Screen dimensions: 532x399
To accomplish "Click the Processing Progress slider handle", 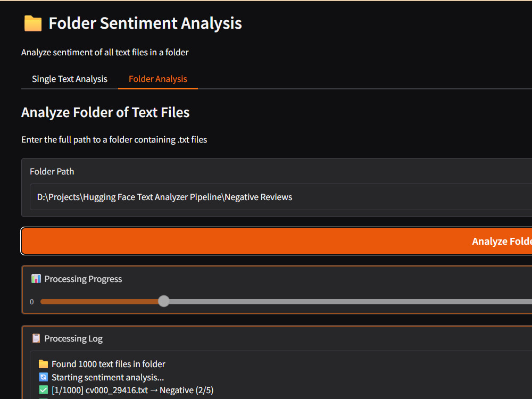I will pyautogui.click(x=164, y=301).
